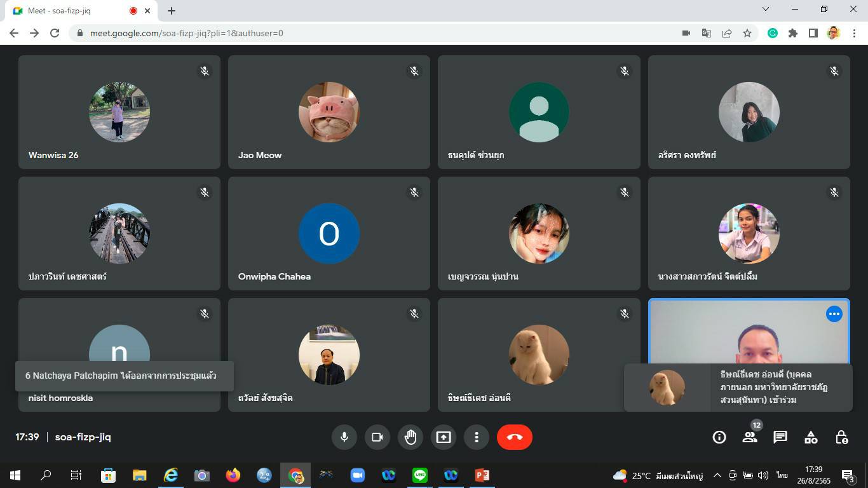Open the host controls lock icon

(x=841, y=437)
